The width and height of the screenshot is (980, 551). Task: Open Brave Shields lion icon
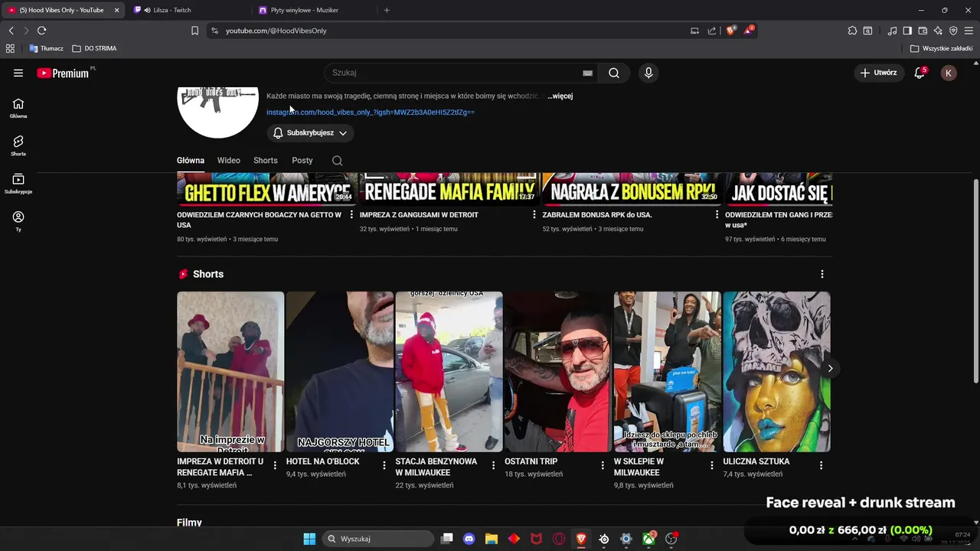click(x=731, y=31)
